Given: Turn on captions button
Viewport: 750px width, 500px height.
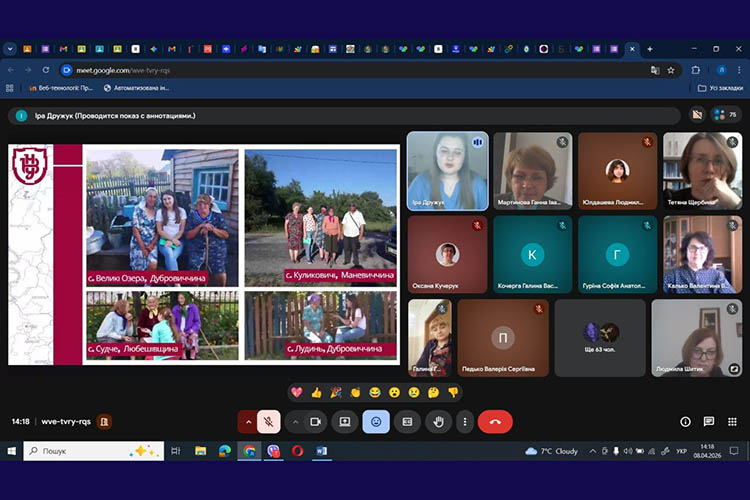Looking at the screenshot, I should coord(407,422).
